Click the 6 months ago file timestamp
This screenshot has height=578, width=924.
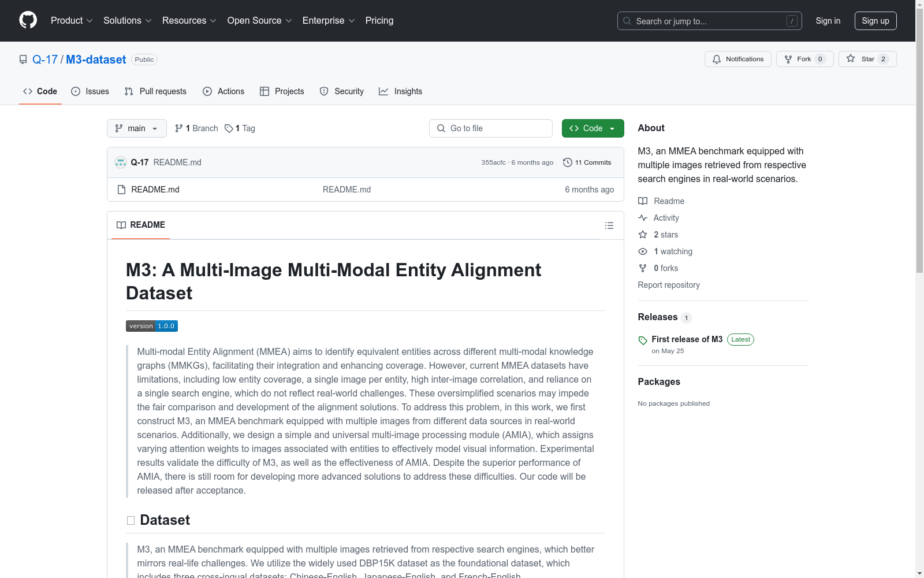pyautogui.click(x=590, y=190)
